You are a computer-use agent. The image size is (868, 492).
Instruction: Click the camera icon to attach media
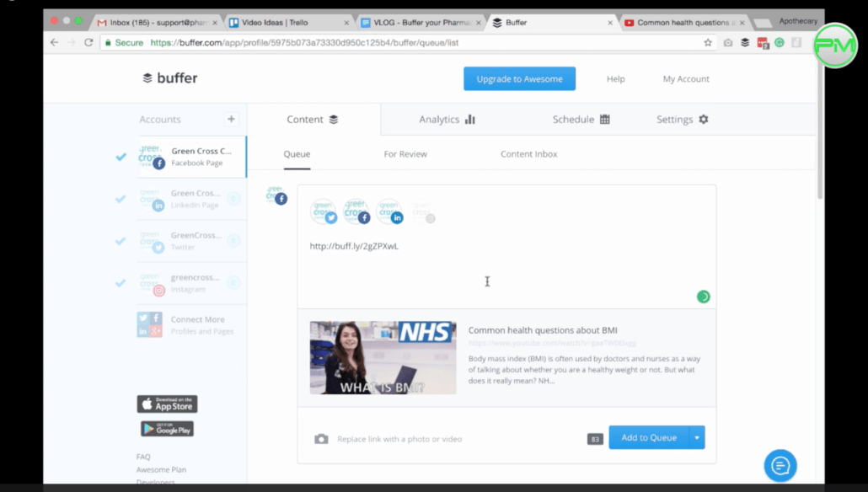coord(321,439)
